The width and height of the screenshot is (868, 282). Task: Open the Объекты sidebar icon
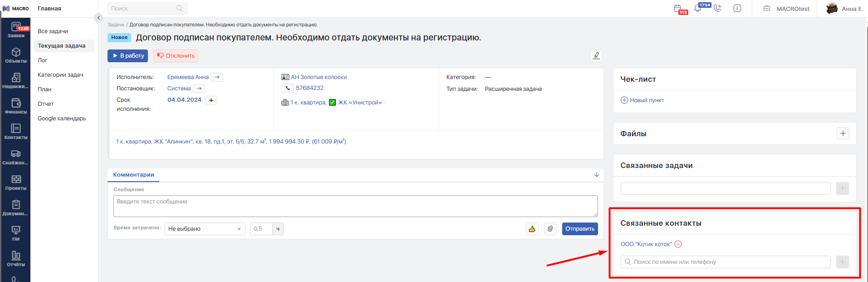(x=16, y=55)
